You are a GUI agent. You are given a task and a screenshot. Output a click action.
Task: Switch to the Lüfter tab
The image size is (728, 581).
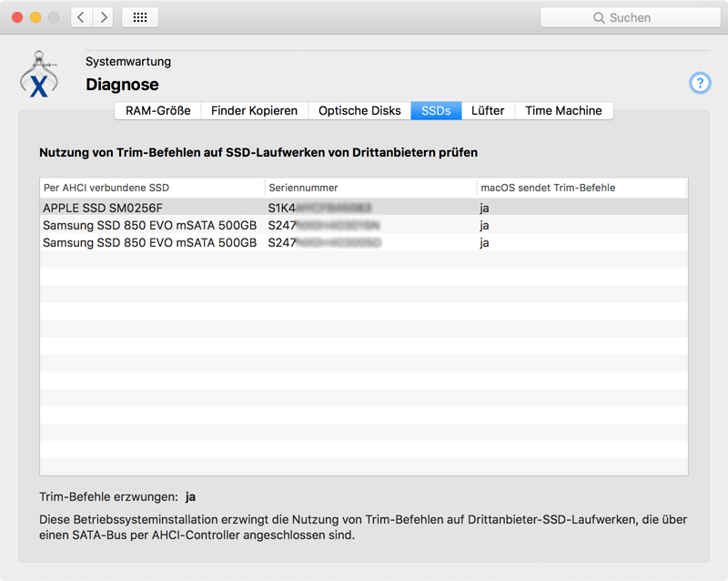[x=488, y=110]
